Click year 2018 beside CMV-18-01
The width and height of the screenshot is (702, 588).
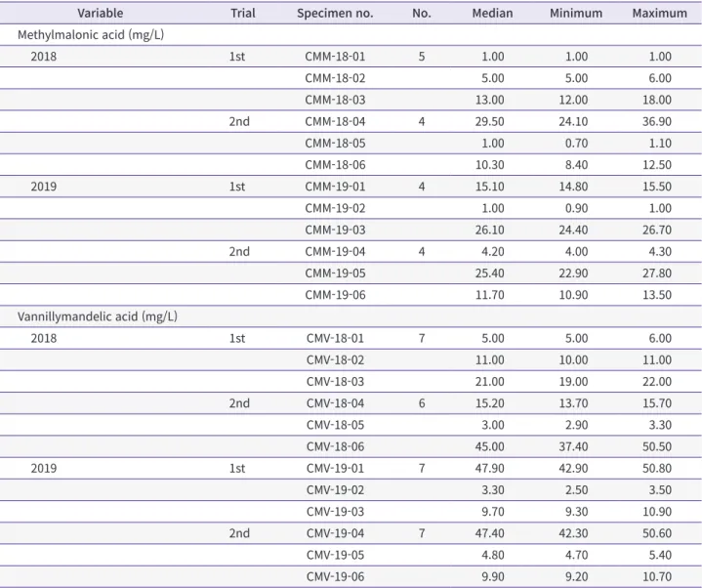pos(43,338)
